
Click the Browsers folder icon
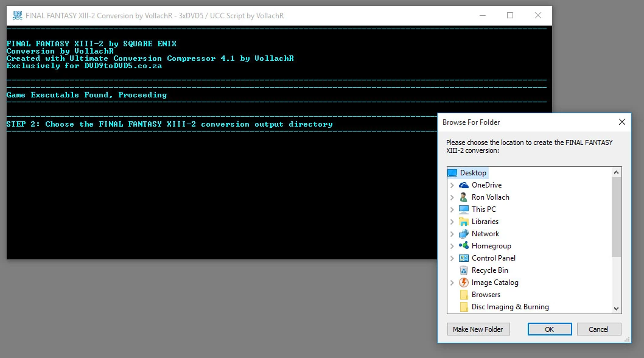[x=464, y=295]
